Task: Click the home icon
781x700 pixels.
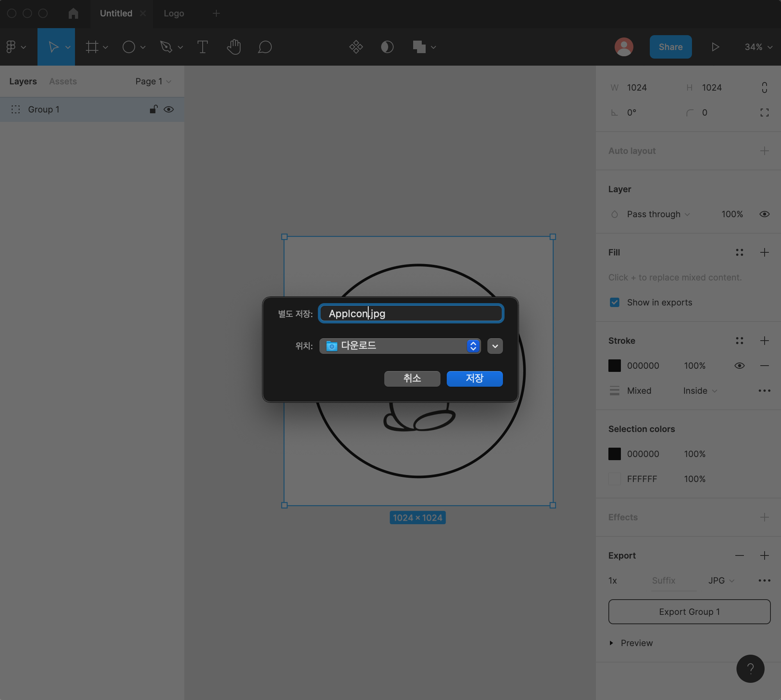Action: 73,13
